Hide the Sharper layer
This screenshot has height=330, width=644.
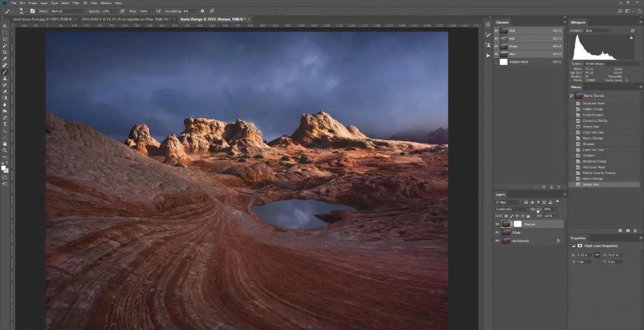497,224
